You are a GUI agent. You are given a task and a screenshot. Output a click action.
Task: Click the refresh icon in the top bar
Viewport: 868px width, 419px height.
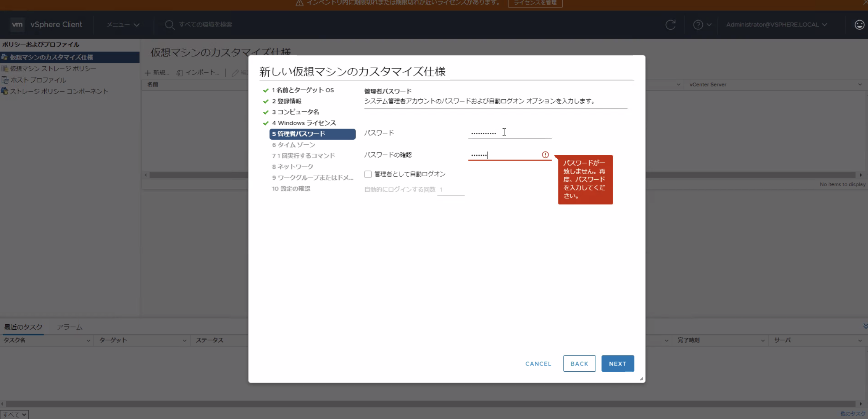[x=671, y=24]
